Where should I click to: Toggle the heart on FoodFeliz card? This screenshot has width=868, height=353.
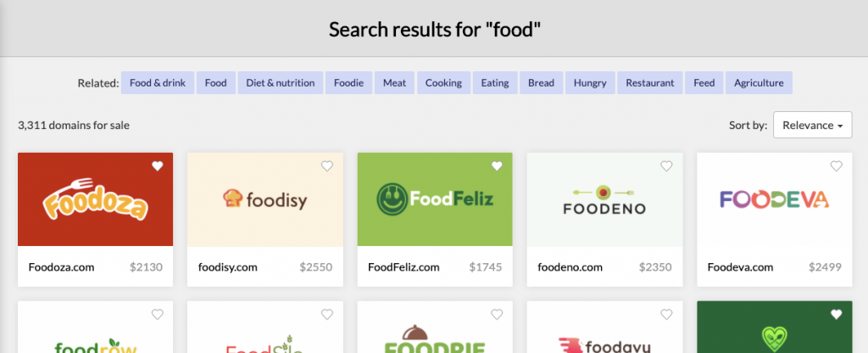click(497, 165)
